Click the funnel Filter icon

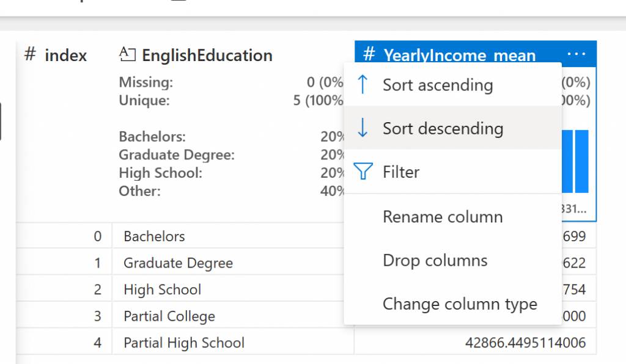coord(363,172)
